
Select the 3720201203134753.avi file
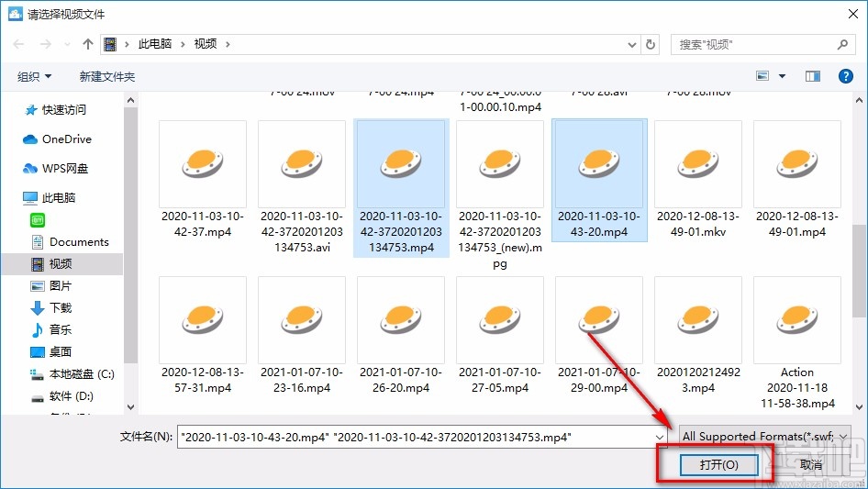click(x=302, y=186)
